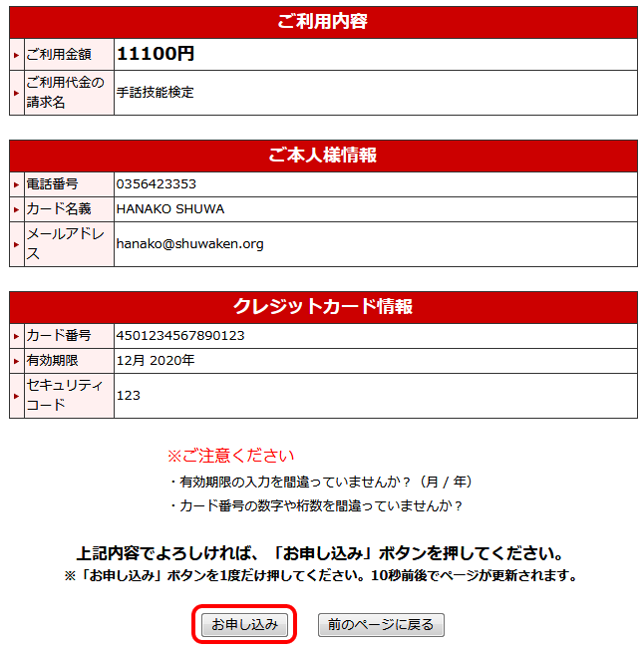Click the expiry date input reminder line
644x650 pixels.
[x=320, y=482]
